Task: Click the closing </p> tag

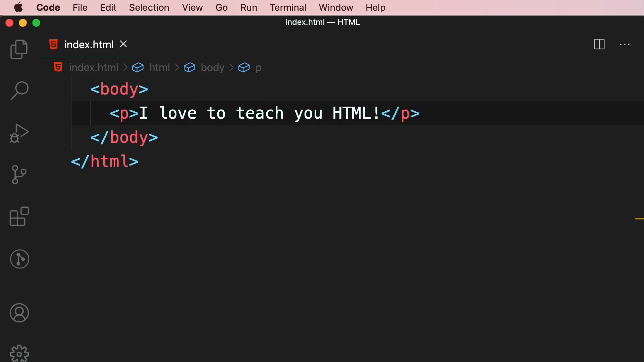Action: tap(400, 114)
